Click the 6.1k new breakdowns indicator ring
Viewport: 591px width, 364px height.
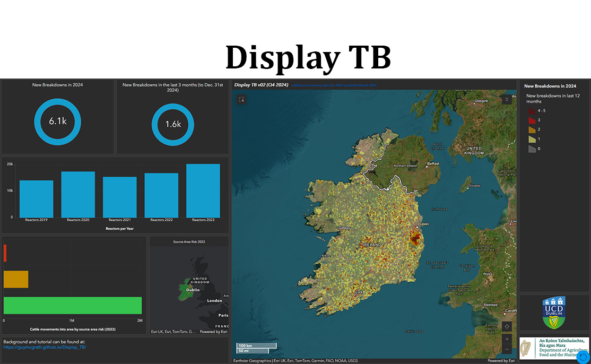point(58,122)
